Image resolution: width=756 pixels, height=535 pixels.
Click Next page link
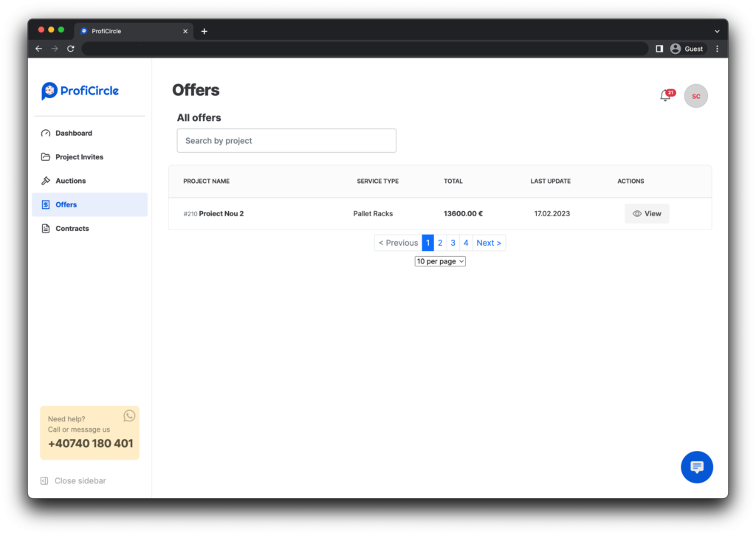point(489,243)
